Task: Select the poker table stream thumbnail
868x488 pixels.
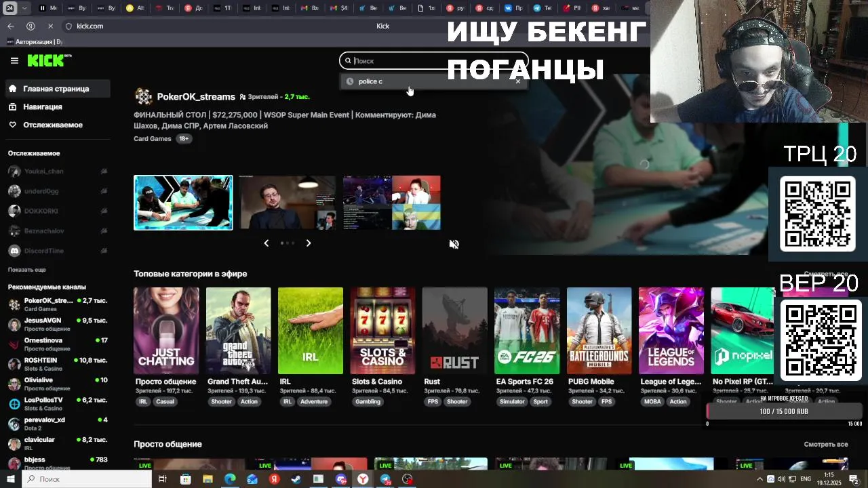Action: tap(183, 203)
